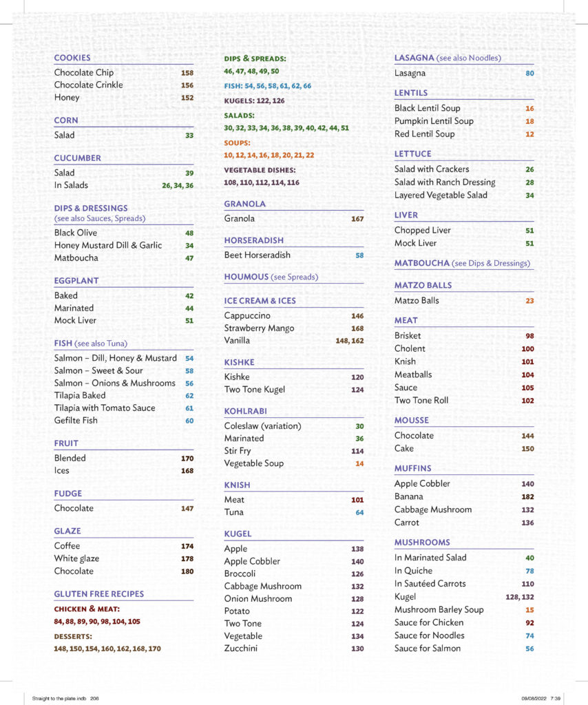
Task: Select the Beet Horseradish entry
Action: [258, 255]
